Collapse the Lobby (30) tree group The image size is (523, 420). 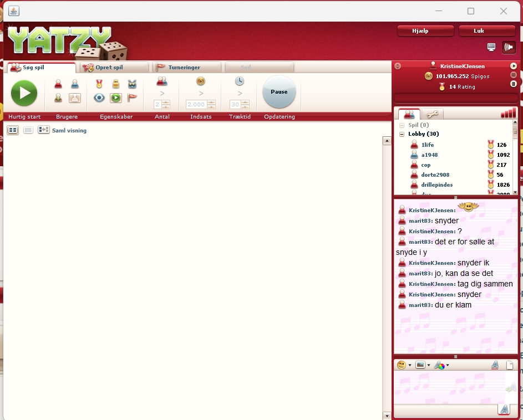[x=402, y=134]
